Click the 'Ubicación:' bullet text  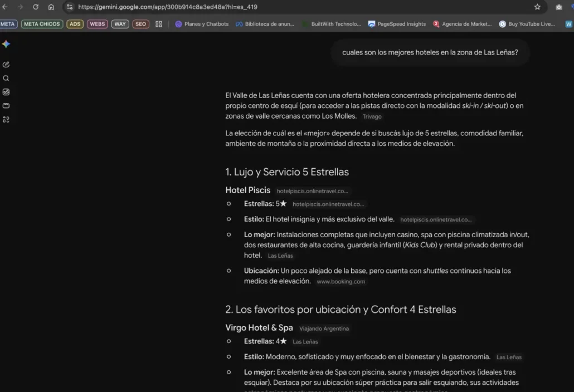pos(377,276)
